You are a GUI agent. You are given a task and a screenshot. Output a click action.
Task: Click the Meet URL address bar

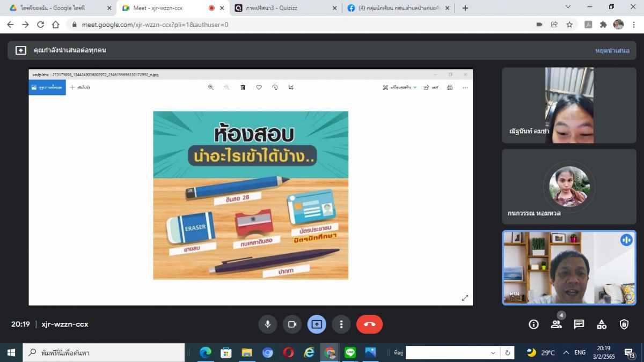click(268, 25)
